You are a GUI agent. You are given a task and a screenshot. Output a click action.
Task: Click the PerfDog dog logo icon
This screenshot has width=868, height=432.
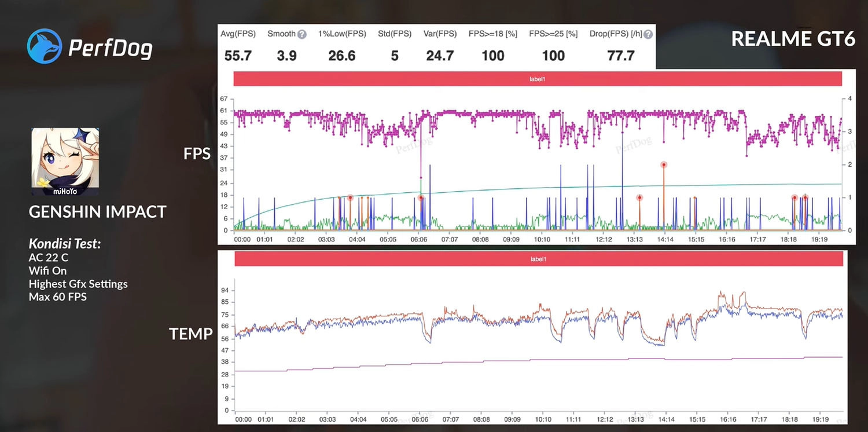pyautogui.click(x=44, y=46)
